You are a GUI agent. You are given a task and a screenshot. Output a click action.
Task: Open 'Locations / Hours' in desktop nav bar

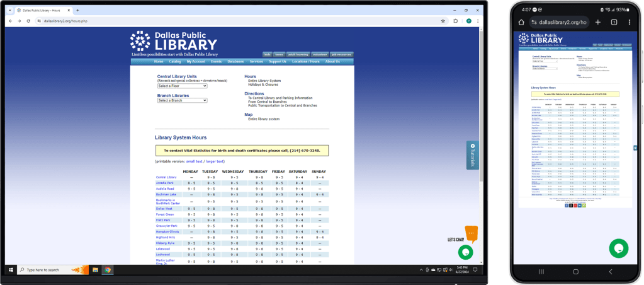(x=306, y=62)
